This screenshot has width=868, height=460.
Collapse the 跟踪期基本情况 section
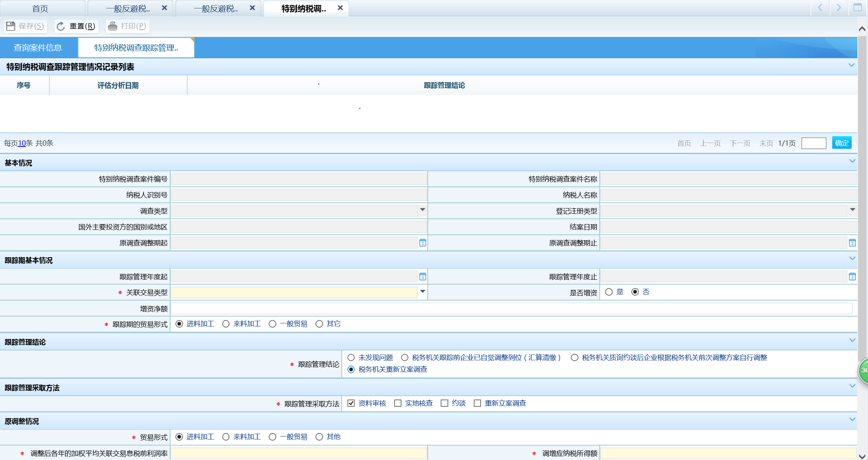click(x=852, y=259)
